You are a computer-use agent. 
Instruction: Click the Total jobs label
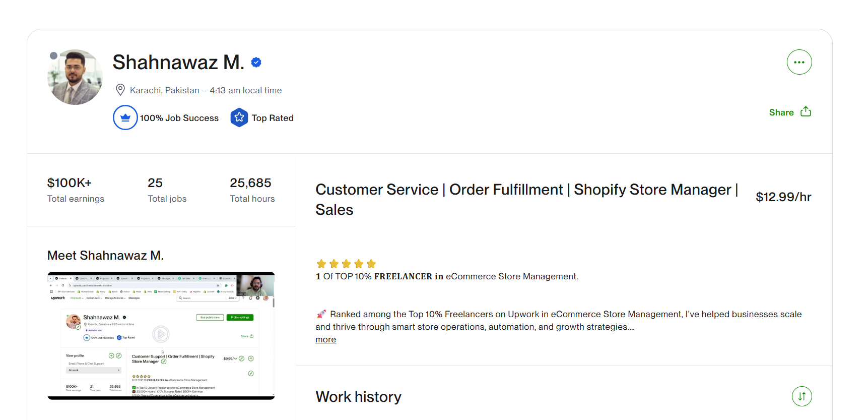167,199
